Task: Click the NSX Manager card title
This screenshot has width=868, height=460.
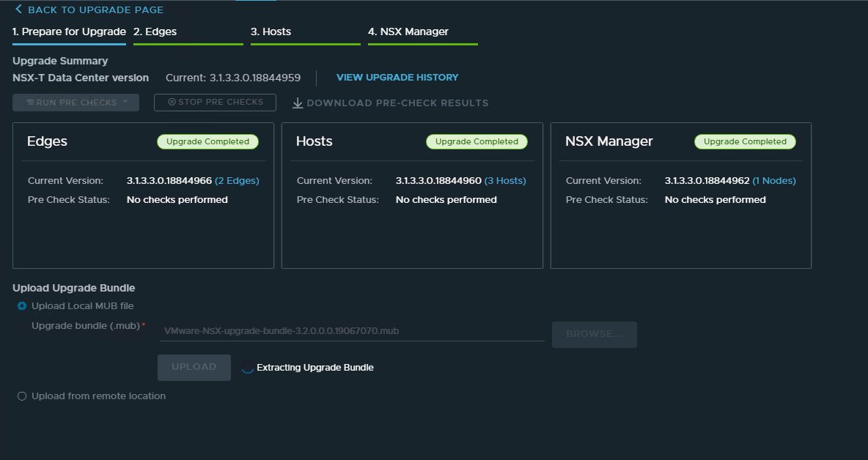Action: 609,141
